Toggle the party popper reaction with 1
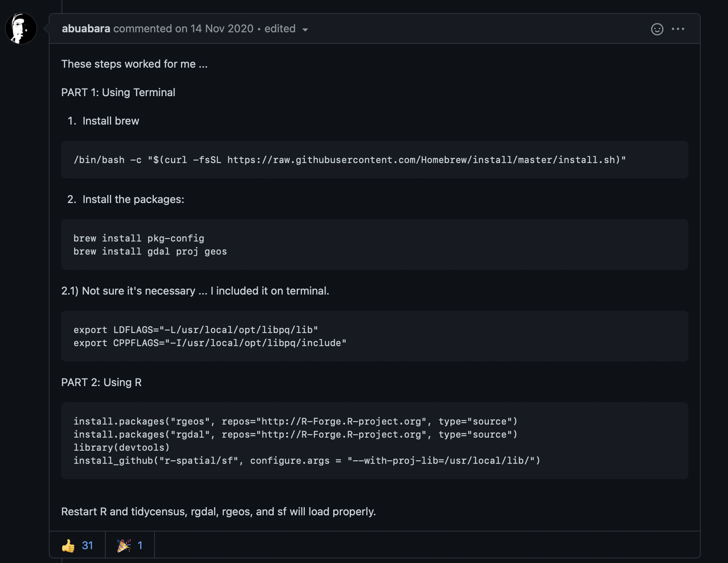 coord(130,545)
